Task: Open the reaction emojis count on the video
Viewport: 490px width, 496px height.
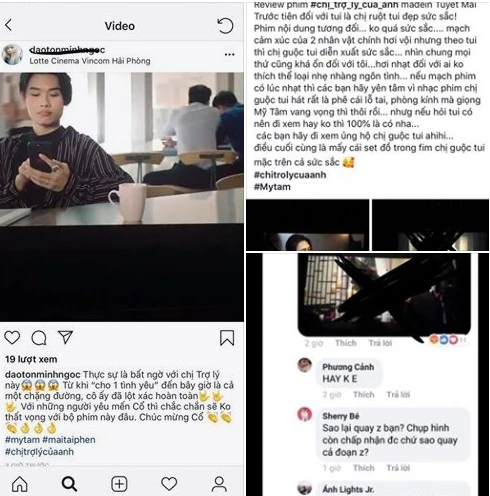Action: click(x=448, y=339)
